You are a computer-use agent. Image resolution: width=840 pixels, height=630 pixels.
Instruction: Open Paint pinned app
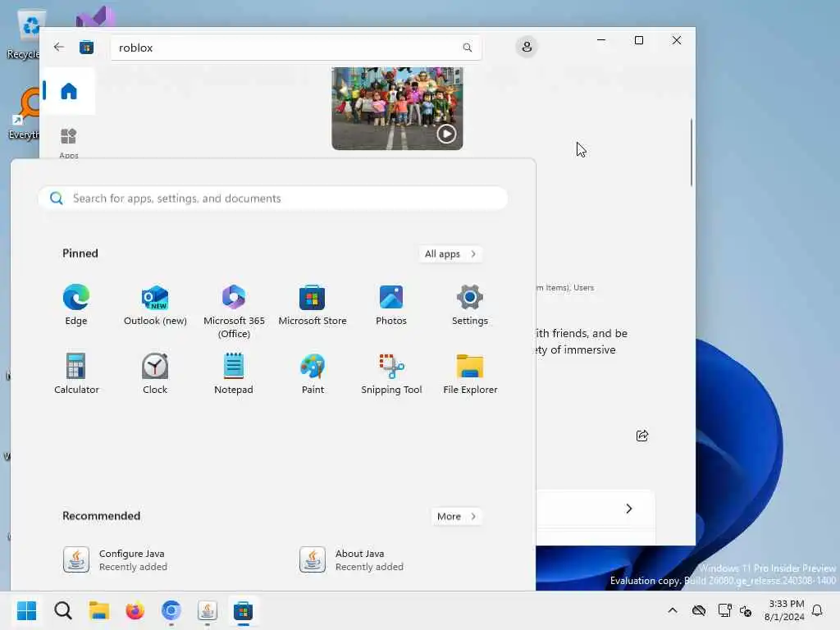click(x=313, y=373)
